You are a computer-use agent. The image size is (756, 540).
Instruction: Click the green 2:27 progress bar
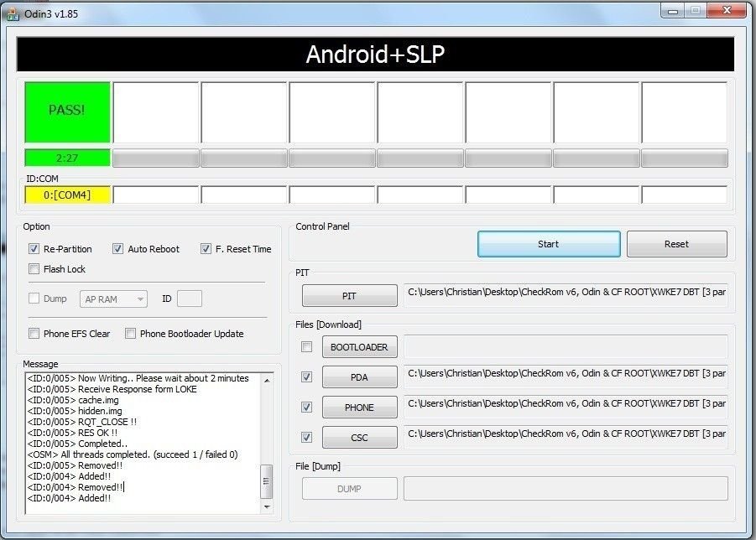tap(67, 158)
